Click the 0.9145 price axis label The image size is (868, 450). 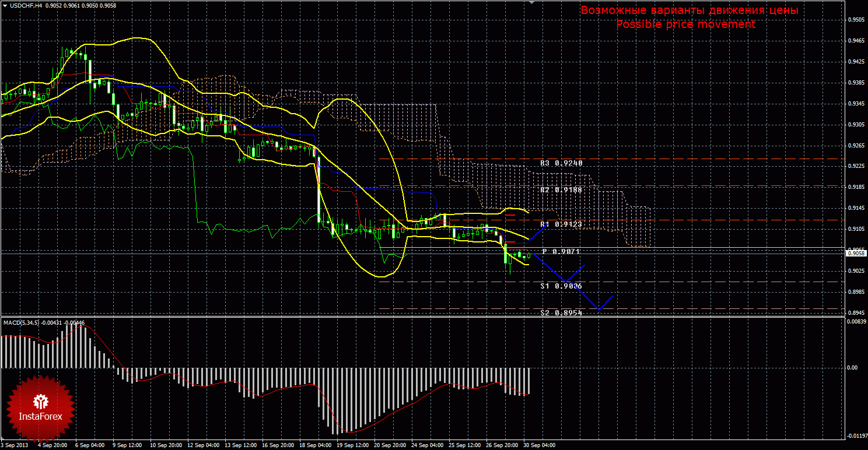(x=856, y=209)
